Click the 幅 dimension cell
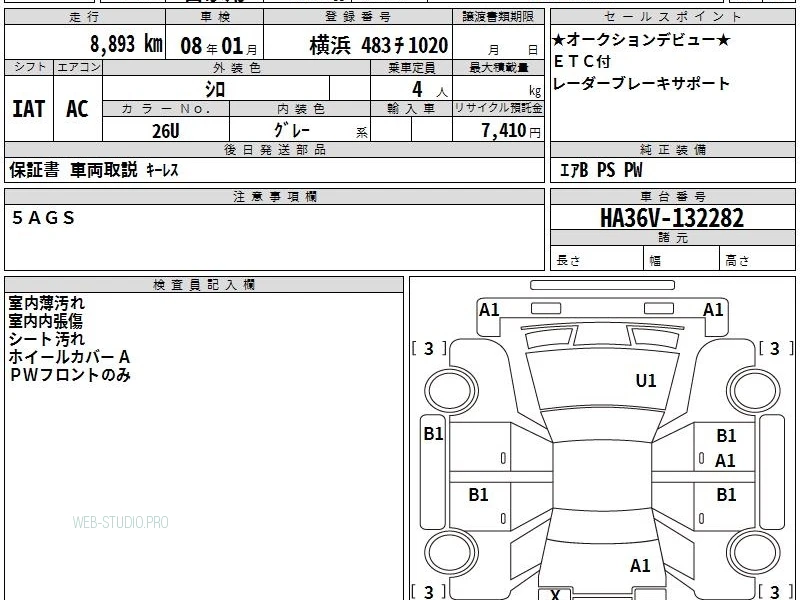 coord(682,260)
